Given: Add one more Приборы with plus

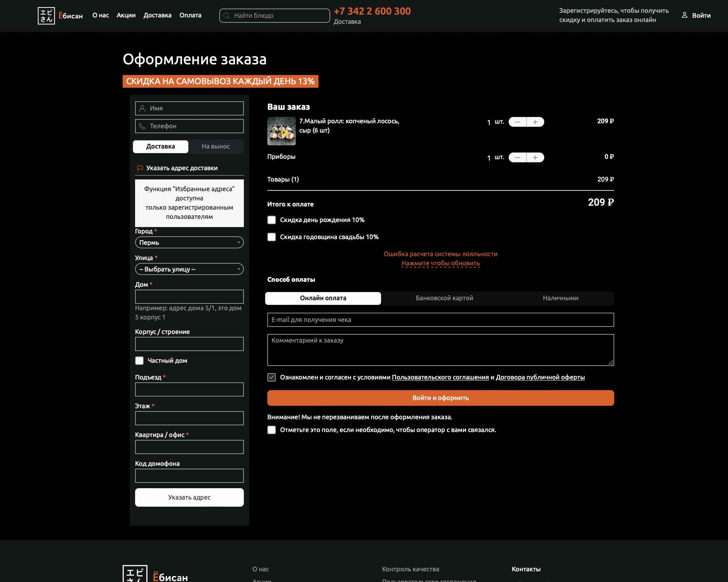Looking at the screenshot, I should [x=535, y=157].
